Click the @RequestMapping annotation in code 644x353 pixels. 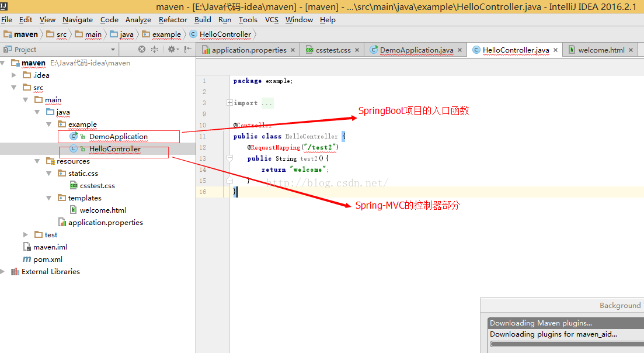(x=273, y=147)
